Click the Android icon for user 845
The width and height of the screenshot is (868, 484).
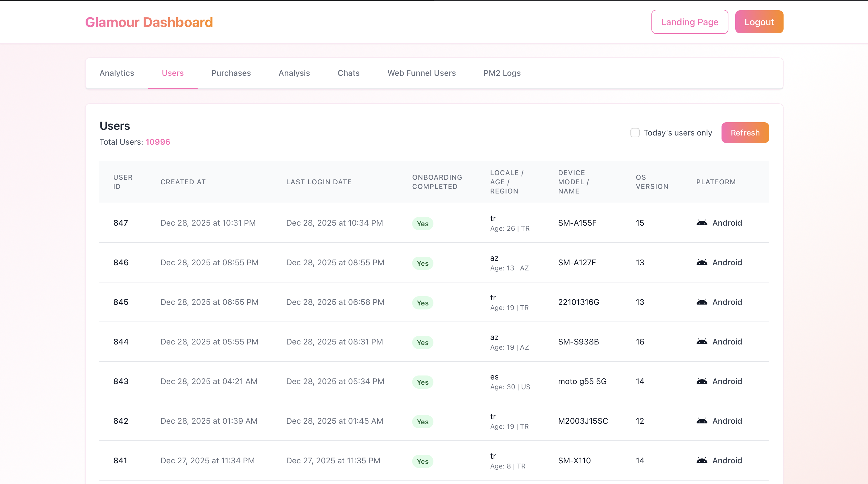tap(702, 302)
